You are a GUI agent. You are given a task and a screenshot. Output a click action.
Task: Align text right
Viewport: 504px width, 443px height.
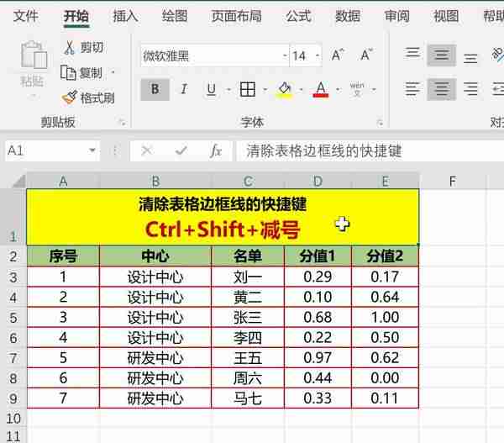[x=470, y=89]
